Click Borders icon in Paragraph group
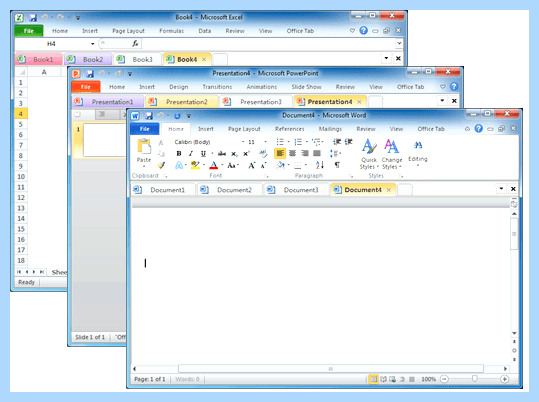Image resolution: width=539 pixels, height=402 pixels. (298, 166)
